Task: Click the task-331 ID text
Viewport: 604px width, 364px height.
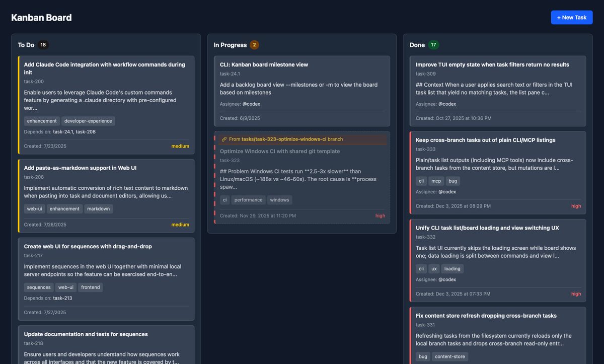Action: (x=426, y=325)
